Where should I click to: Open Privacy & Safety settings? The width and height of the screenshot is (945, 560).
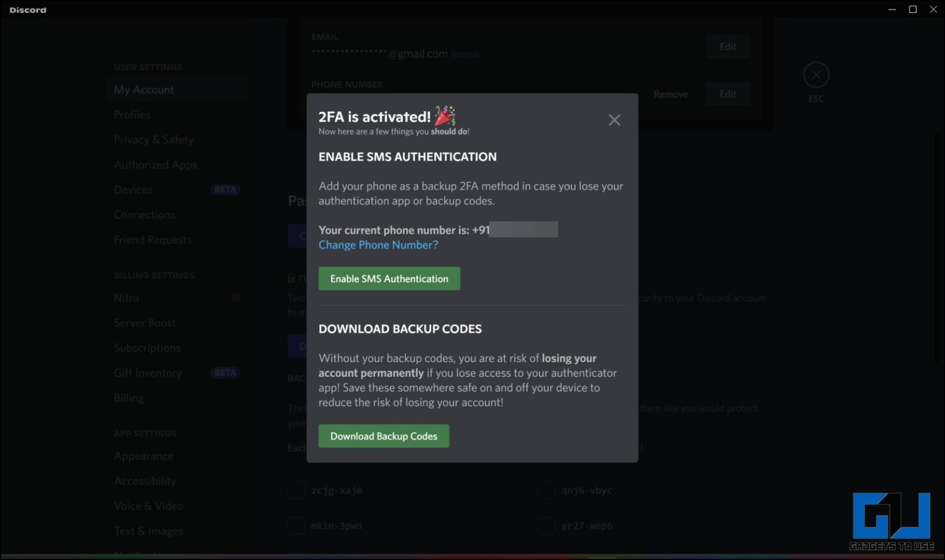tap(153, 140)
